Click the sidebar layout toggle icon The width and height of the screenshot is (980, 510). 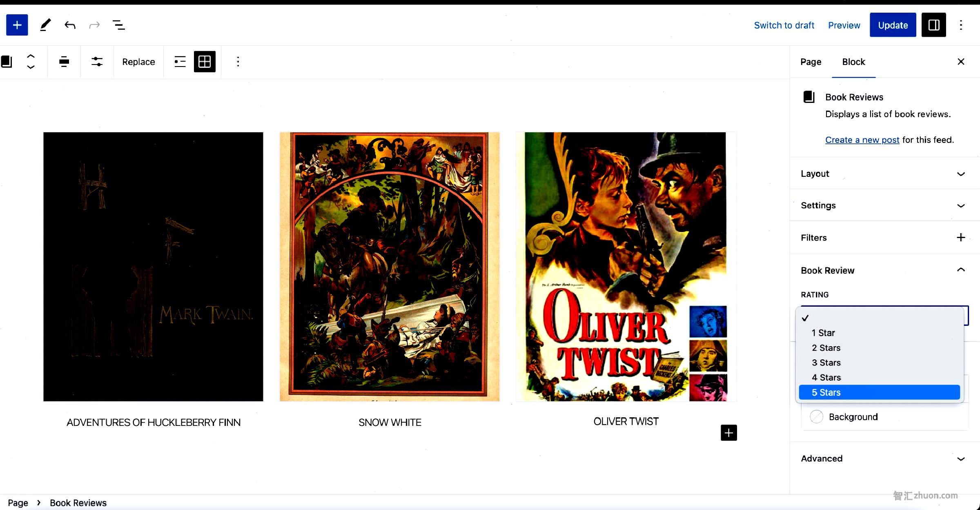click(x=934, y=24)
